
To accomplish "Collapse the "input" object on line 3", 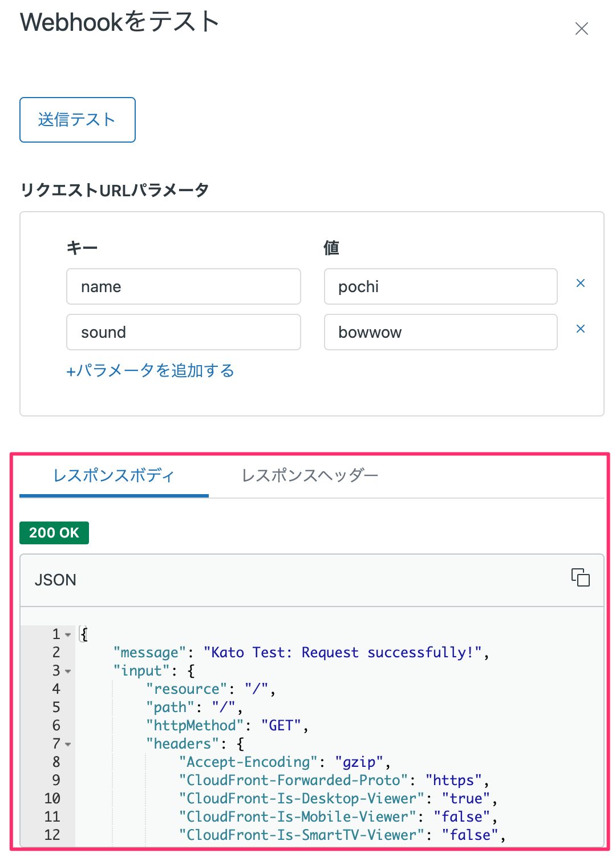I will tap(67, 671).
